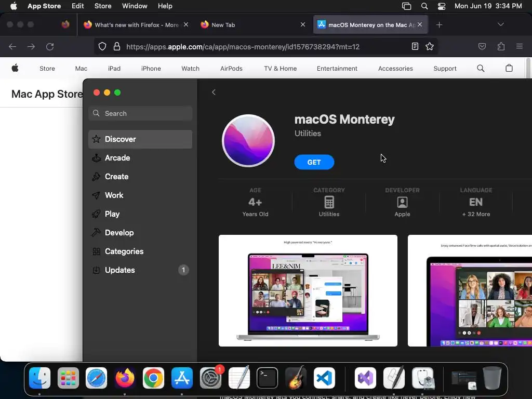
Task: Open the Edit menu
Action: coord(78,6)
